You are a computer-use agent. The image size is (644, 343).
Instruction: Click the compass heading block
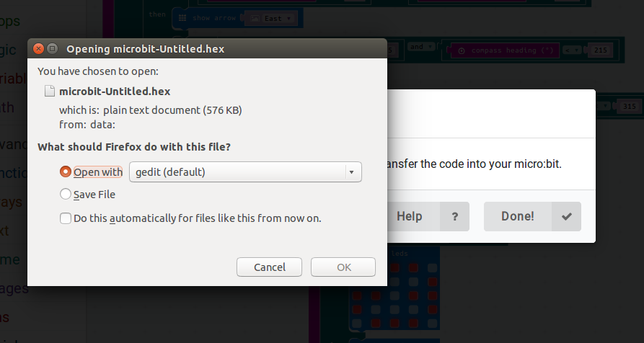505,50
